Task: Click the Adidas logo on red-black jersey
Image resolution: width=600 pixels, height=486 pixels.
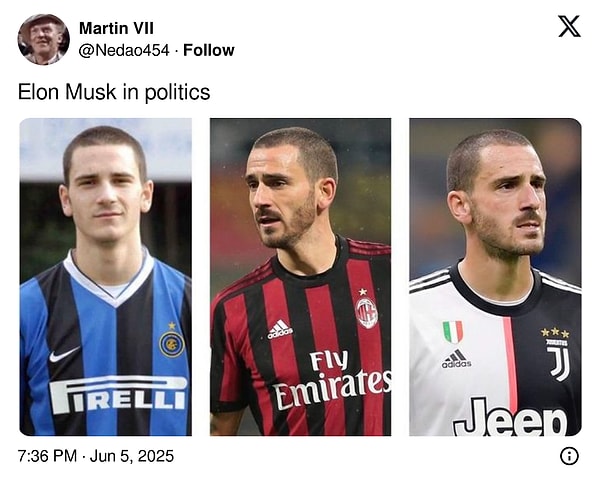Action: (x=280, y=329)
